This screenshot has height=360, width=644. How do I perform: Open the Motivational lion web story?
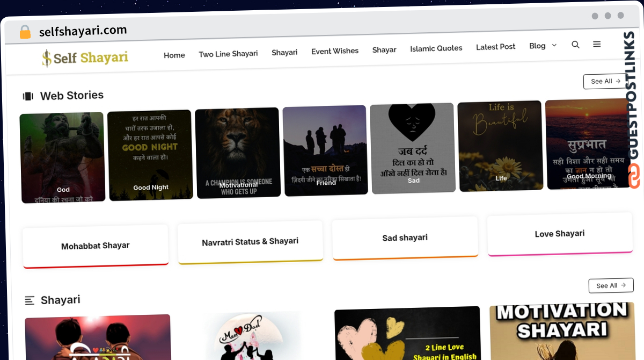(238, 153)
